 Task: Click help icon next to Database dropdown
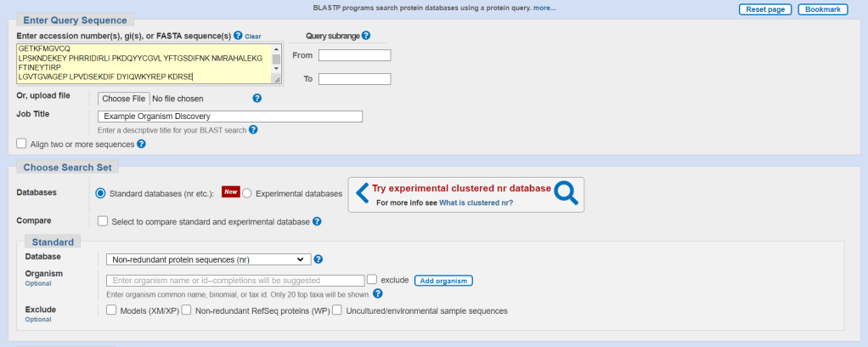click(318, 259)
